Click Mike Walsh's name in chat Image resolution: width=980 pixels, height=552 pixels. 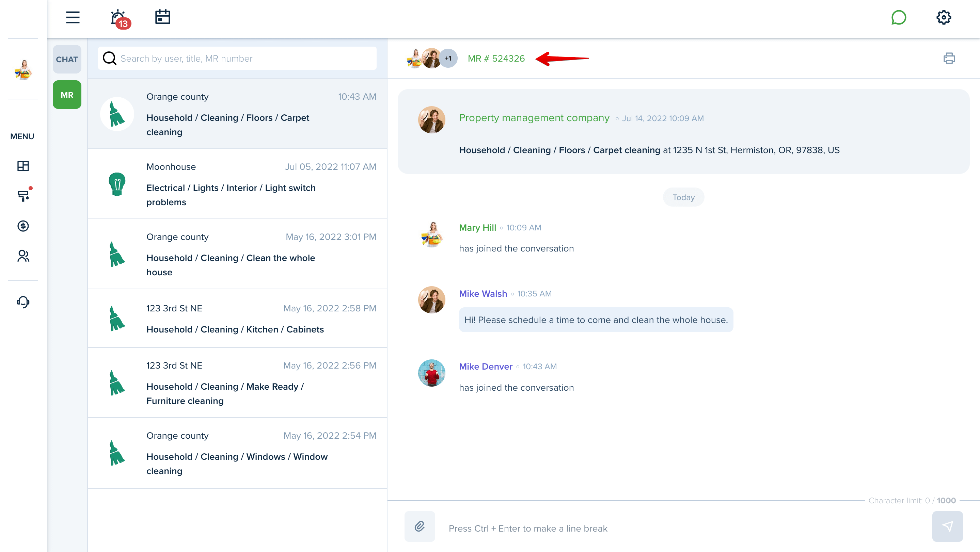coord(483,293)
